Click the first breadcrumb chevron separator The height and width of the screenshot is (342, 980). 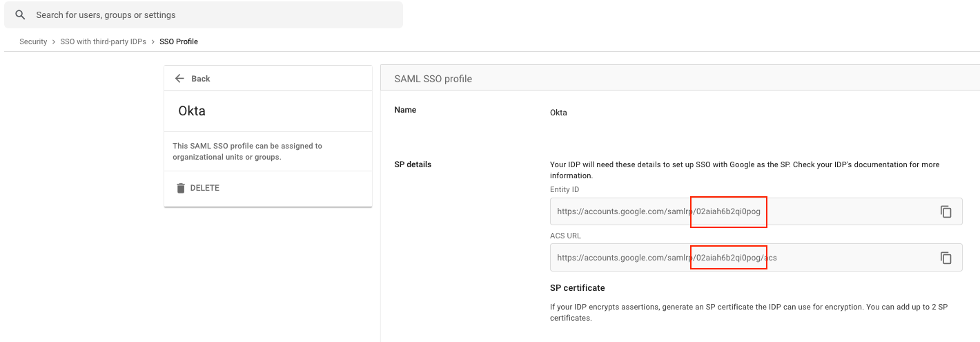(x=54, y=41)
